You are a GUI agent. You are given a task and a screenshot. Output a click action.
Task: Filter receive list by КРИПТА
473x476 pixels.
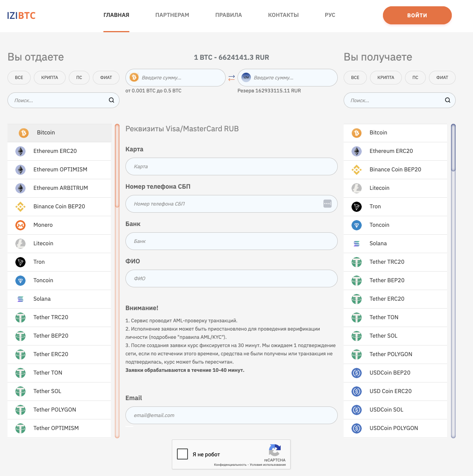tap(386, 77)
